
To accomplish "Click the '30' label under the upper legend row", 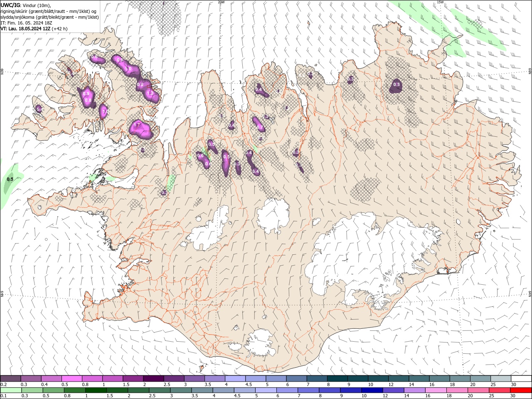I will 514,384.
